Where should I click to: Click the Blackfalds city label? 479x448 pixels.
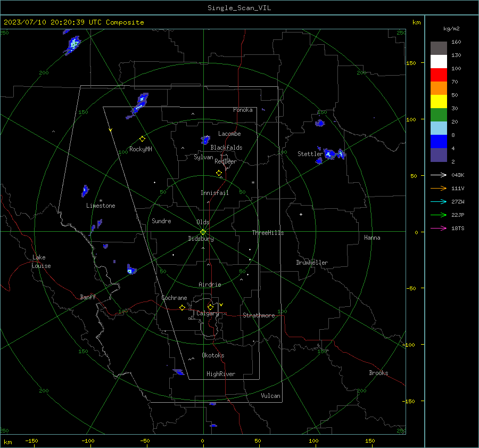coord(226,148)
